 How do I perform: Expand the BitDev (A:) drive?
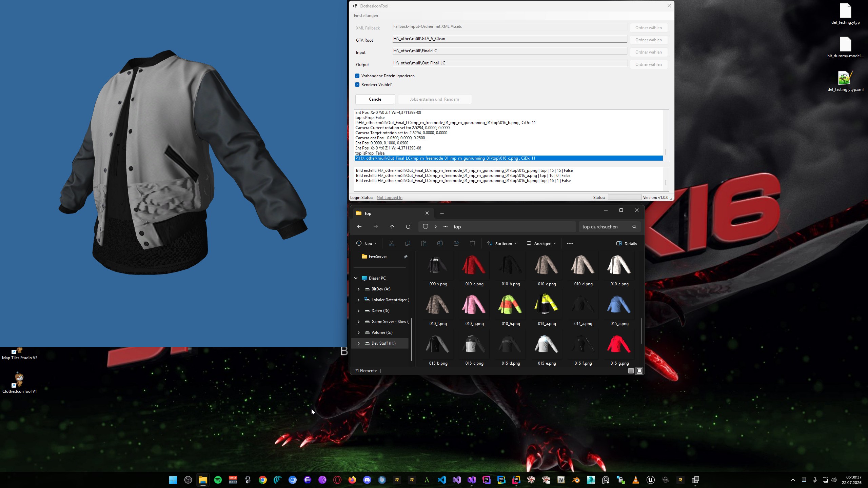click(358, 289)
